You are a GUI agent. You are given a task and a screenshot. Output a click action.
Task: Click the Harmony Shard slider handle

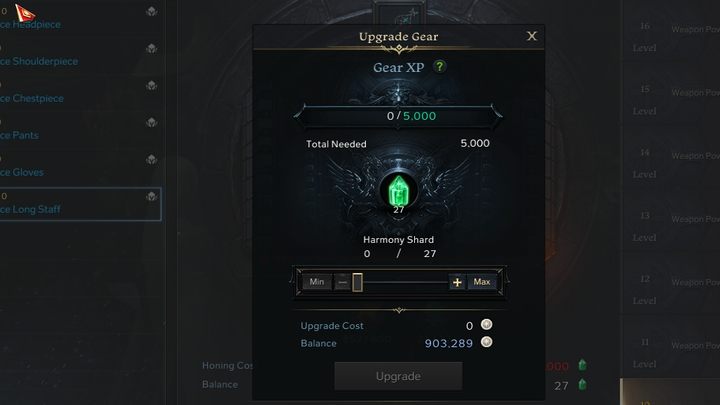click(357, 282)
